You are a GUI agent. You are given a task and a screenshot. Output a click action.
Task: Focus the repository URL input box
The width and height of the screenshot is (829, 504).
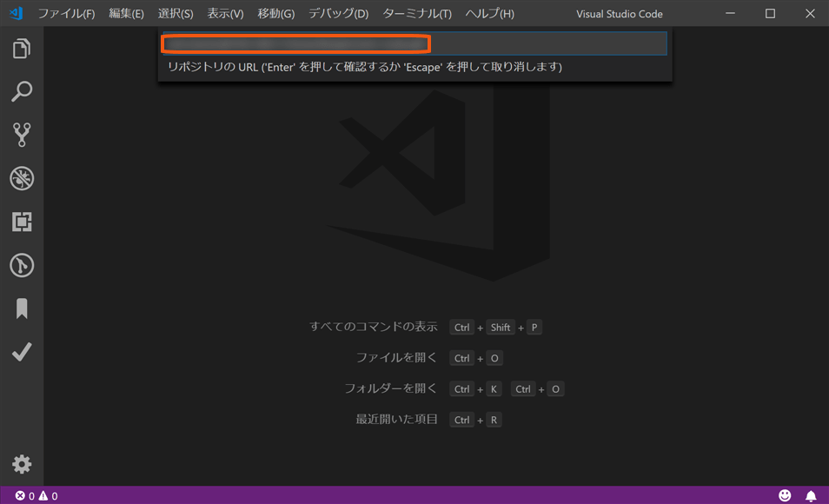[x=415, y=43]
